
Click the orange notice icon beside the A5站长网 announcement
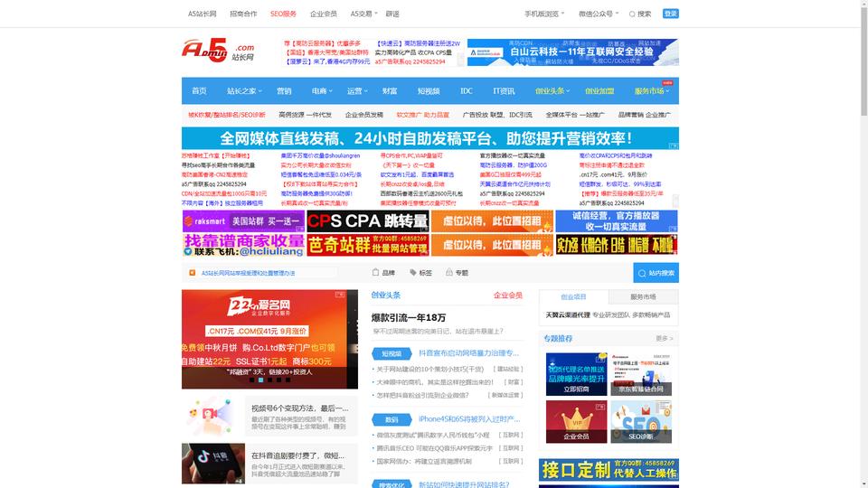click(x=192, y=273)
